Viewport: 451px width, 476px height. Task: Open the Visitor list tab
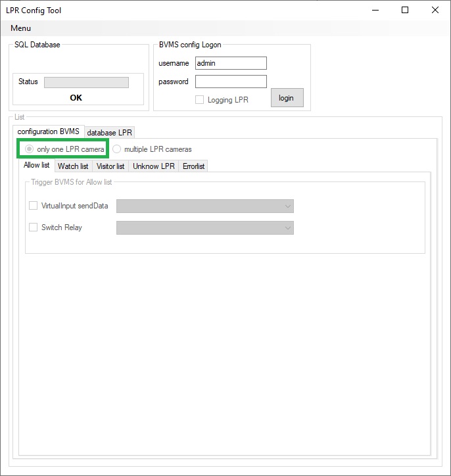click(x=110, y=166)
